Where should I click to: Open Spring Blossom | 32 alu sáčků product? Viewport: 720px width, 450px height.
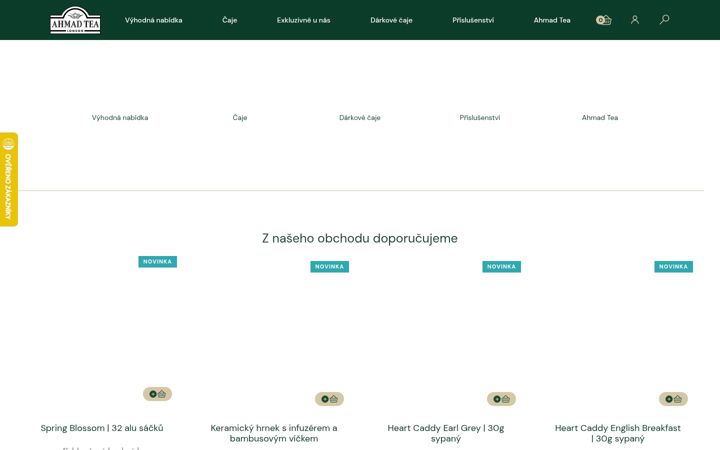pos(102,428)
